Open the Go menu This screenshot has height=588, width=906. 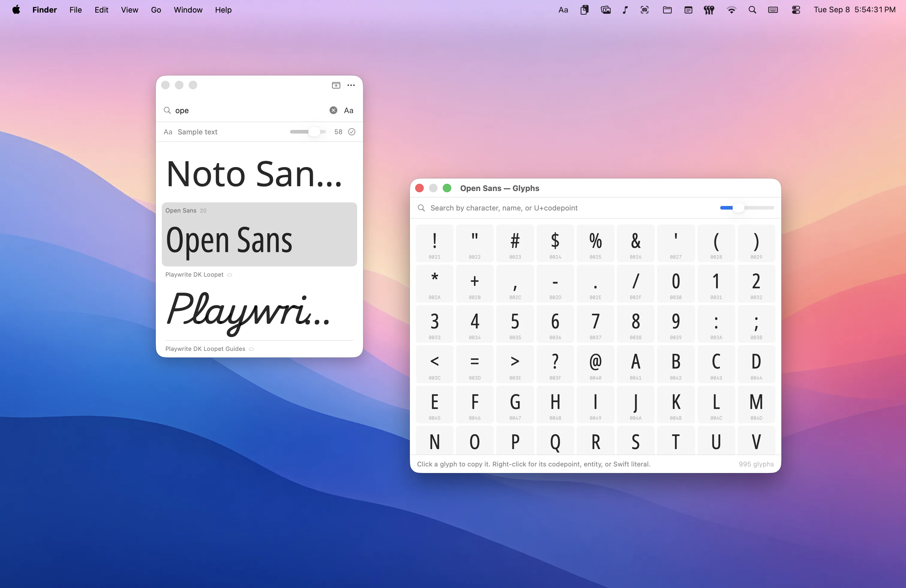point(156,10)
